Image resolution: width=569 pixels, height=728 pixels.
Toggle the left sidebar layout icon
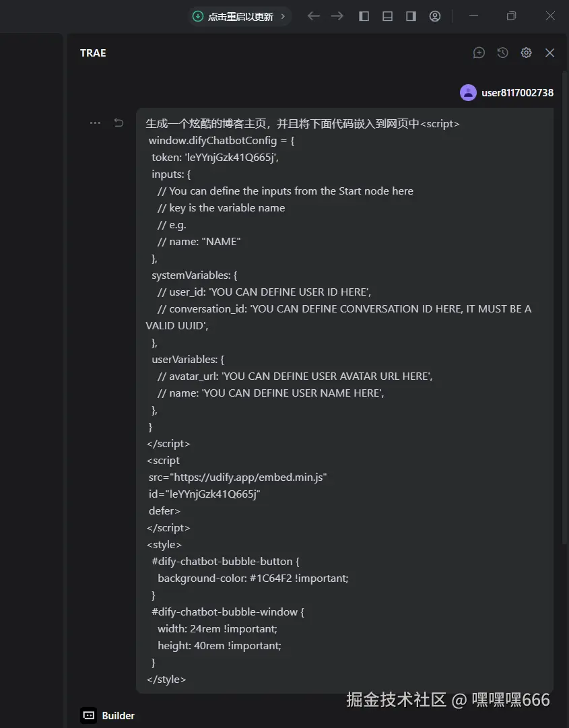tap(364, 16)
